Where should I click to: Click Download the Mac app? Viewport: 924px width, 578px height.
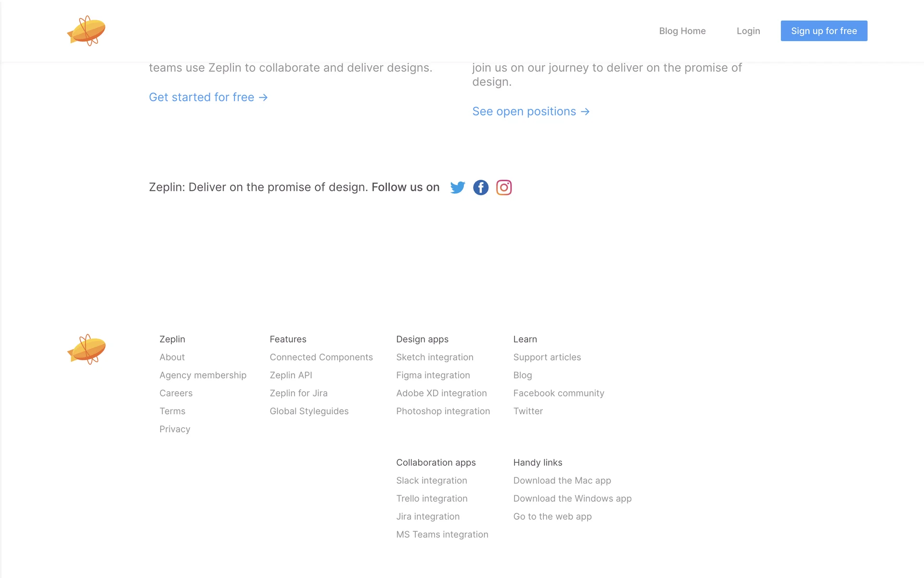pos(562,481)
